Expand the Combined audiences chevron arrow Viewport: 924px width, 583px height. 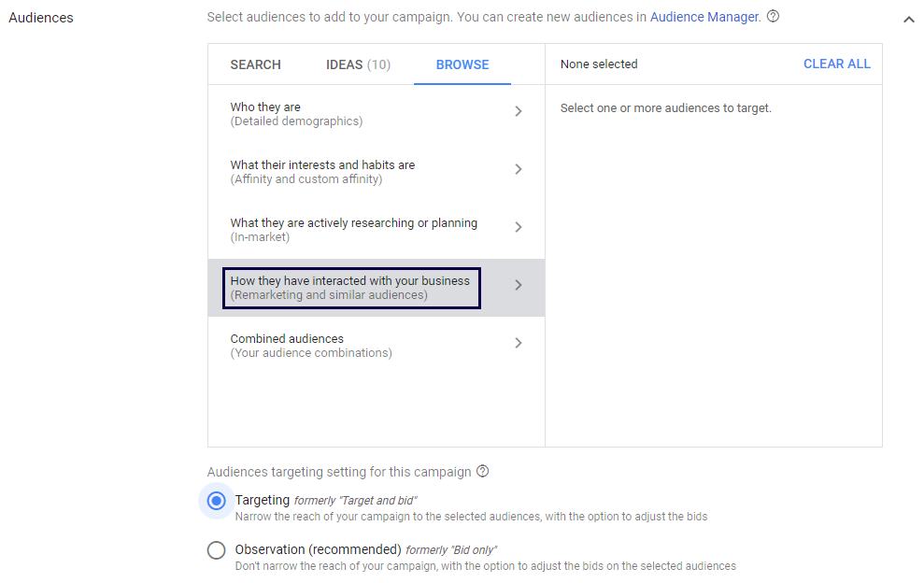click(x=519, y=343)
